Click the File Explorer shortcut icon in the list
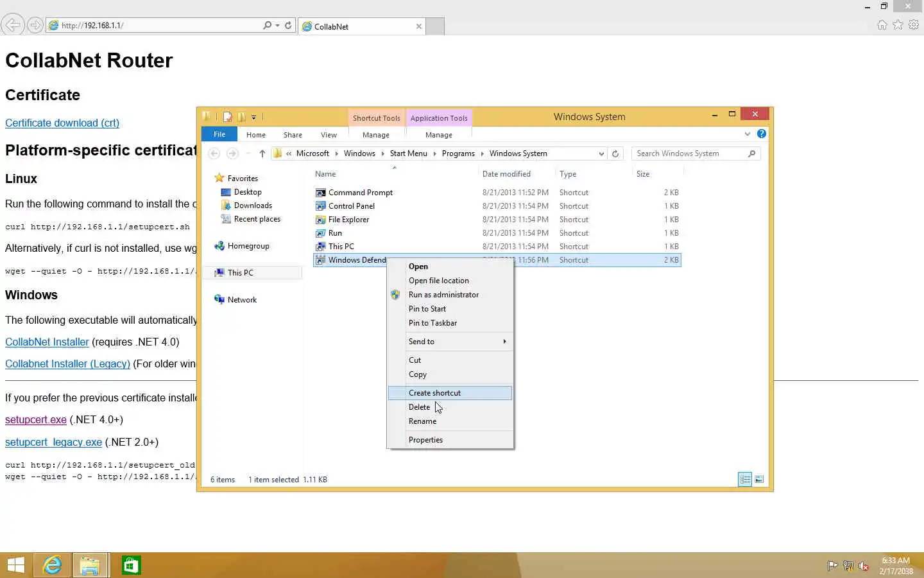The width and height of the screenshot is (924, 578). pyautogui.click(x=321, y=220)
